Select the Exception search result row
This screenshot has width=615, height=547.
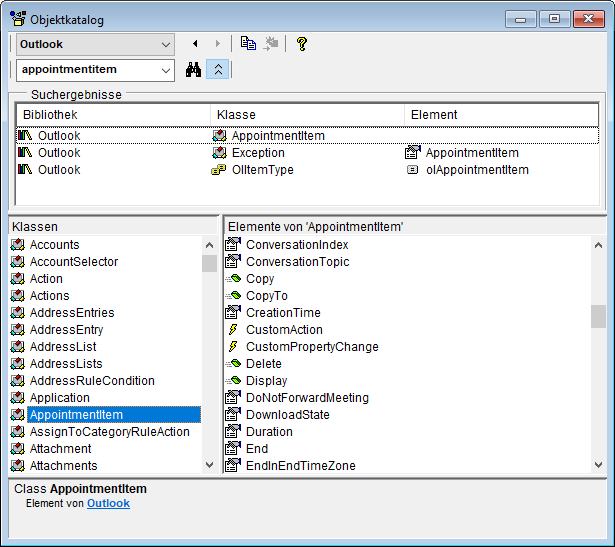point(258,153)
